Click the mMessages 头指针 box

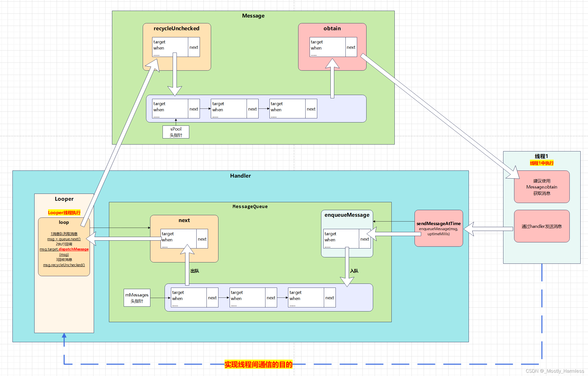coord(137,298)
